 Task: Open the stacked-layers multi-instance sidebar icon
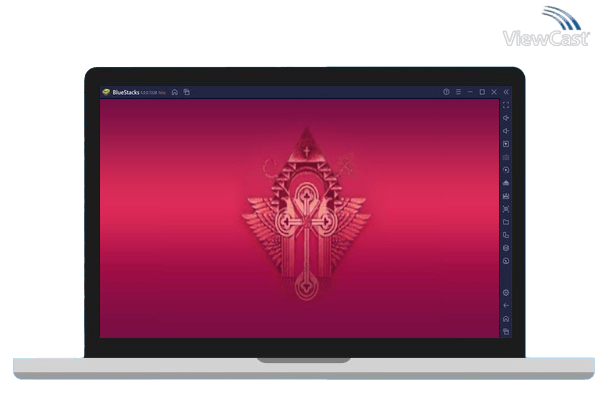[506, 248]
